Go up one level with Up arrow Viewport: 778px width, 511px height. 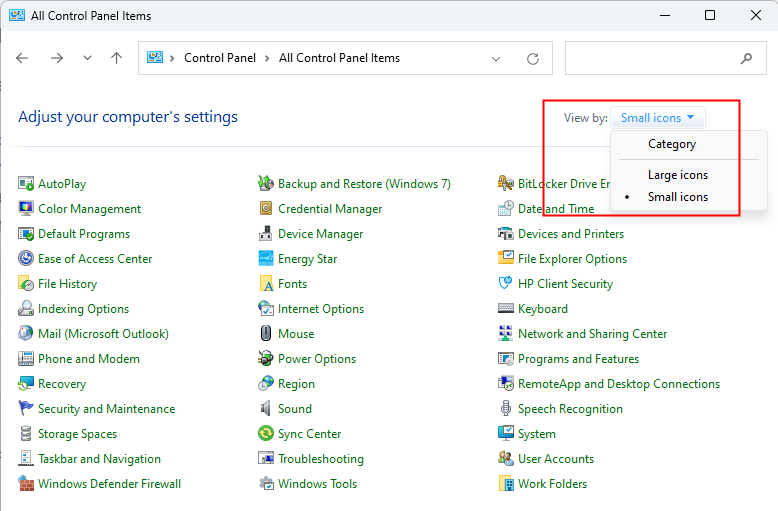click(116, 58)
